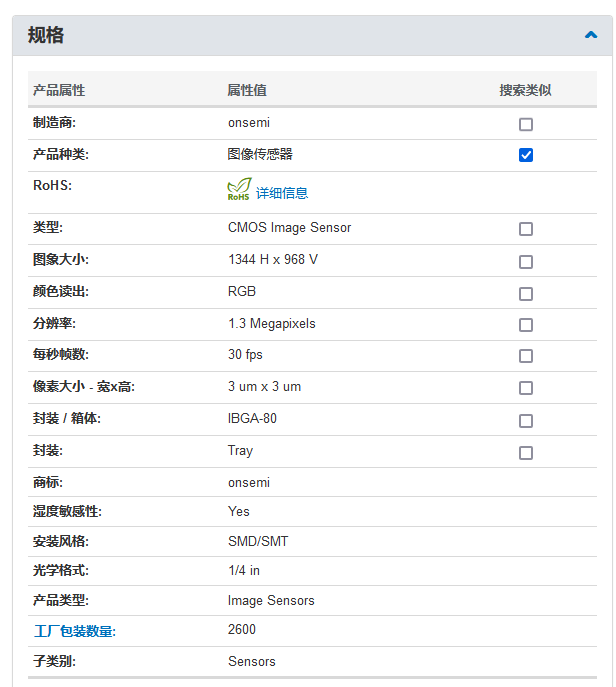
Task: Select the 3 um x 3 um checkbox
Action: tap(526, 388)
